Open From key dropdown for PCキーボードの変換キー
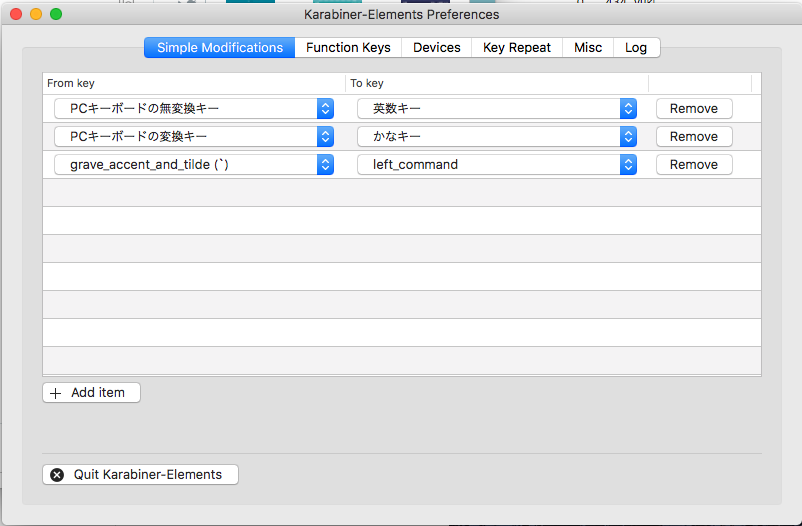 click(194, 137)
